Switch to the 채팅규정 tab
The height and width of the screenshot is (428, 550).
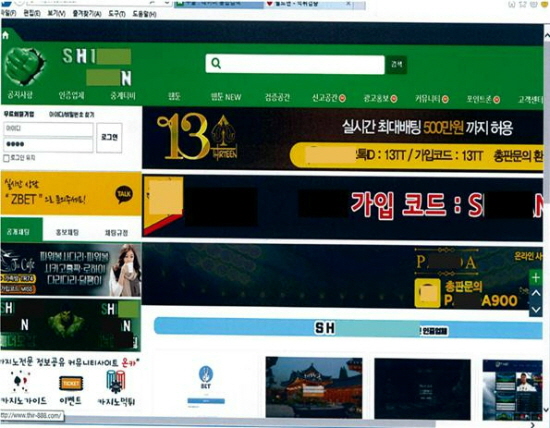(116, 232)
